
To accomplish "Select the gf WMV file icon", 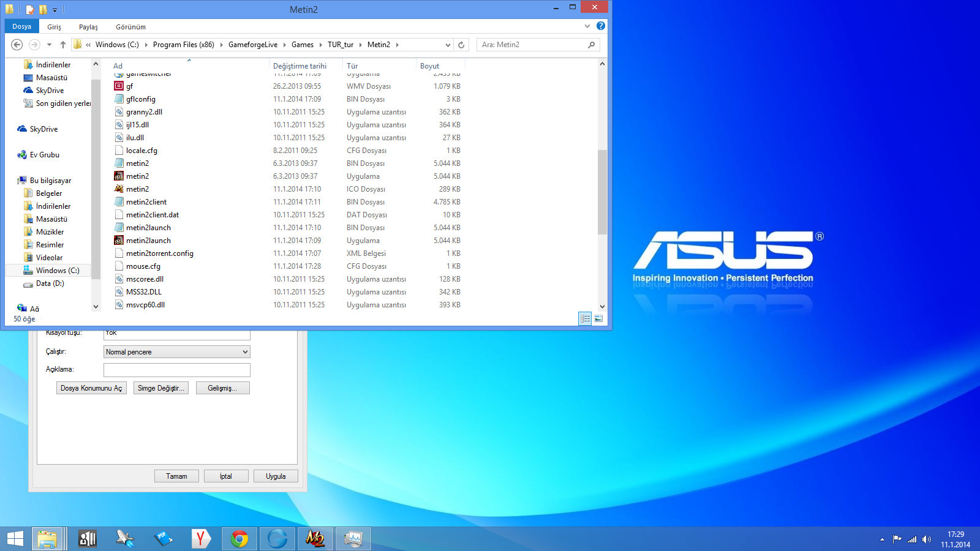I will [x=119, y=86].
